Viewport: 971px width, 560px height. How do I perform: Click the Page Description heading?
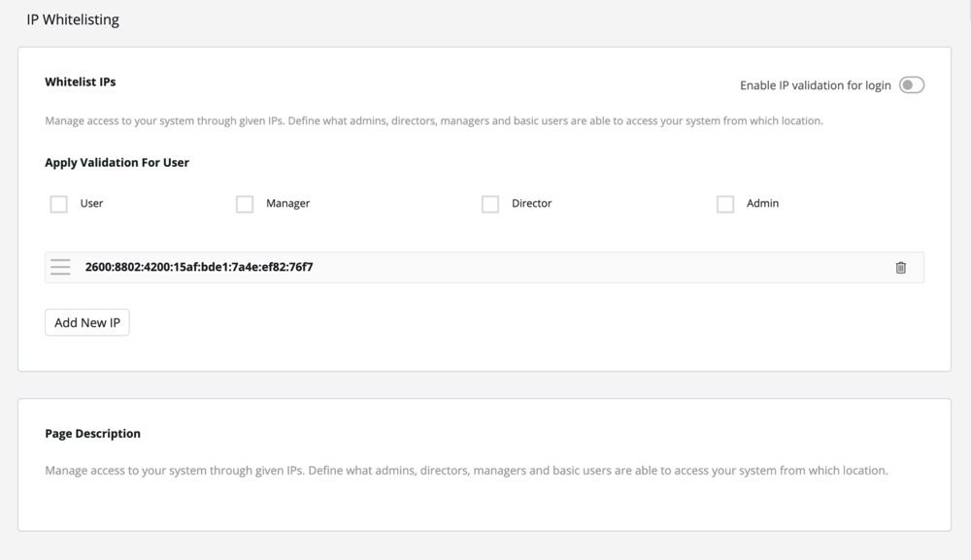[93, 433]
